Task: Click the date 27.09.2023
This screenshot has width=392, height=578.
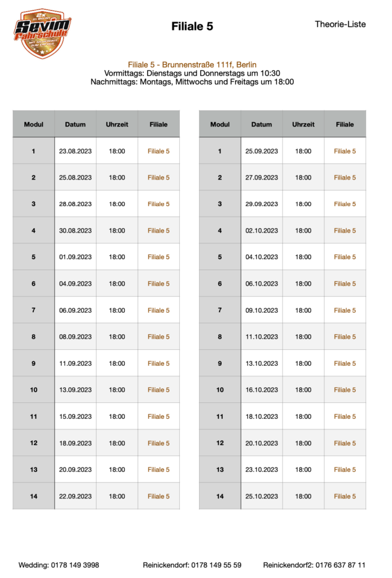Action: point(262,178)
